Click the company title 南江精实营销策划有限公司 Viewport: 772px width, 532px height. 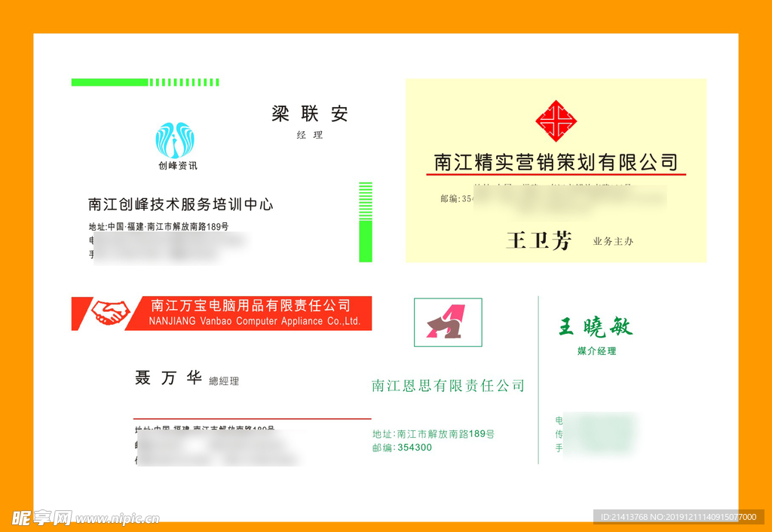coord(556,162)
